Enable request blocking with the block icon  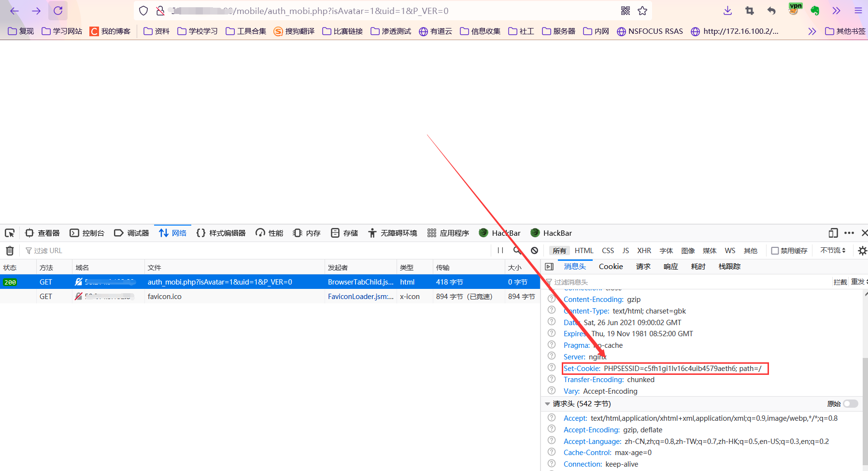[x=534, y=250]
